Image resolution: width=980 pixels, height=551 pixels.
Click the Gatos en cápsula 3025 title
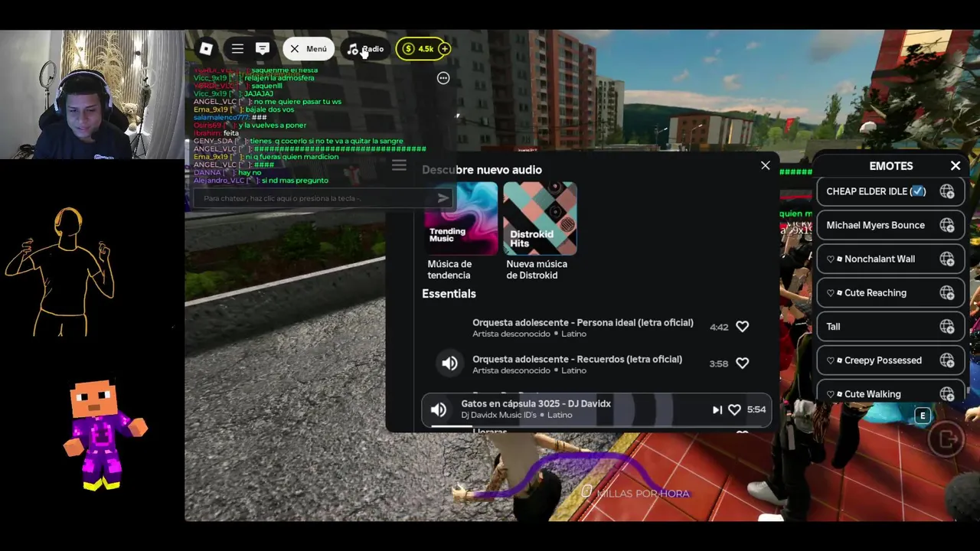click(x=536, y=403)
